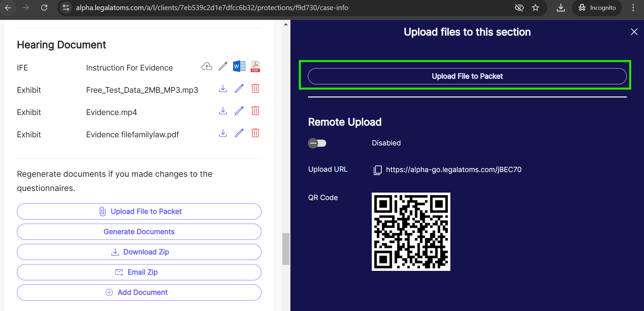Click the page vertical scrollbar thumb
Image resolution: width=644 pixels, height=311 pixels.
coord(286,249)
